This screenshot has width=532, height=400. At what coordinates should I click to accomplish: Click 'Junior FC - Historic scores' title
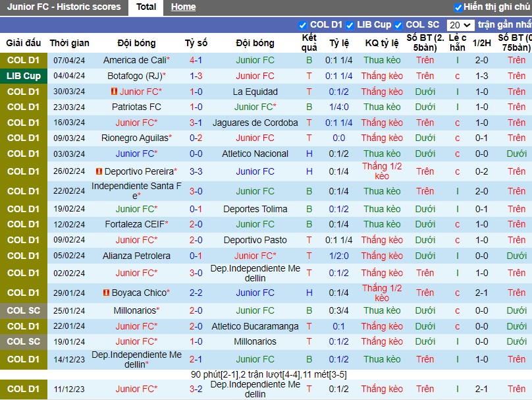[x=64, y=7]
